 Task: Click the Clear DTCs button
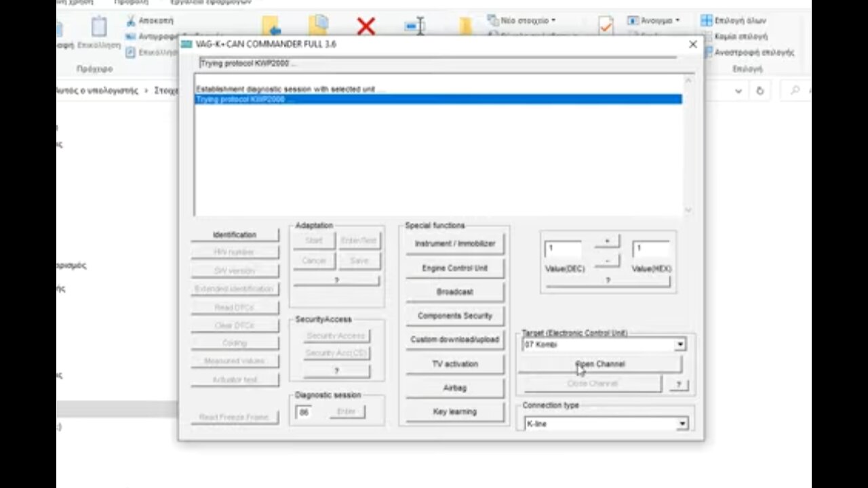(x=235, y=325)
